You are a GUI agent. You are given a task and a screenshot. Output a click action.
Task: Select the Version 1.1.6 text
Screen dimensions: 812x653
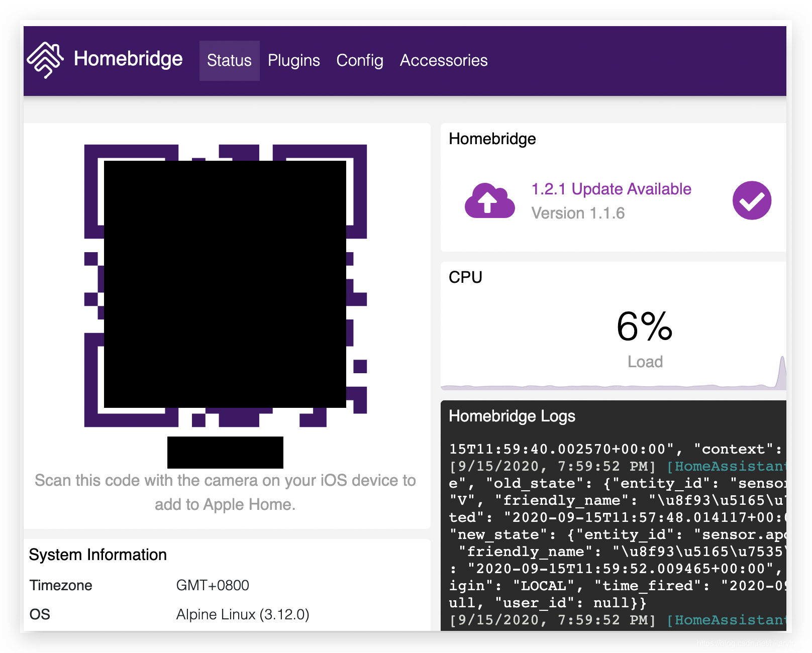coord(578,213)
